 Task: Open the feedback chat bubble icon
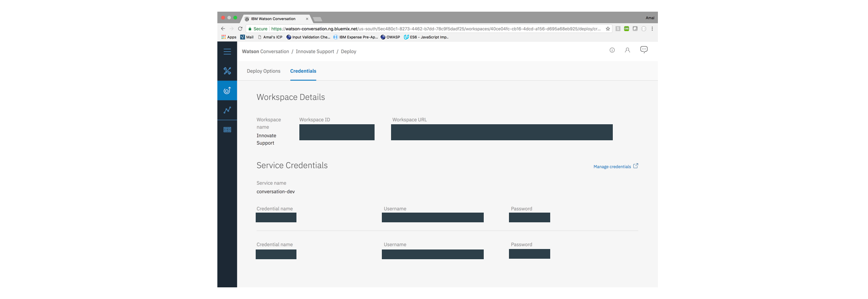click(644, 50)
